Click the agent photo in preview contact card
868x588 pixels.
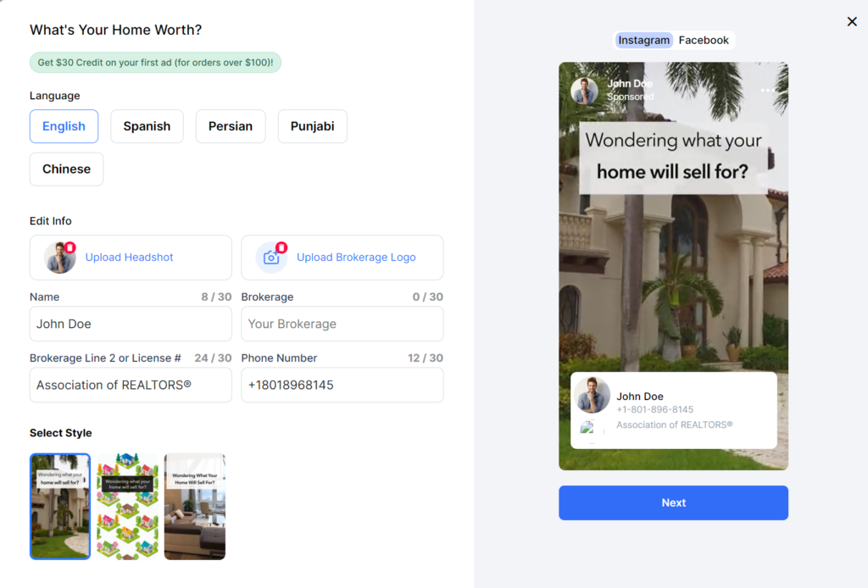point(593,396)
